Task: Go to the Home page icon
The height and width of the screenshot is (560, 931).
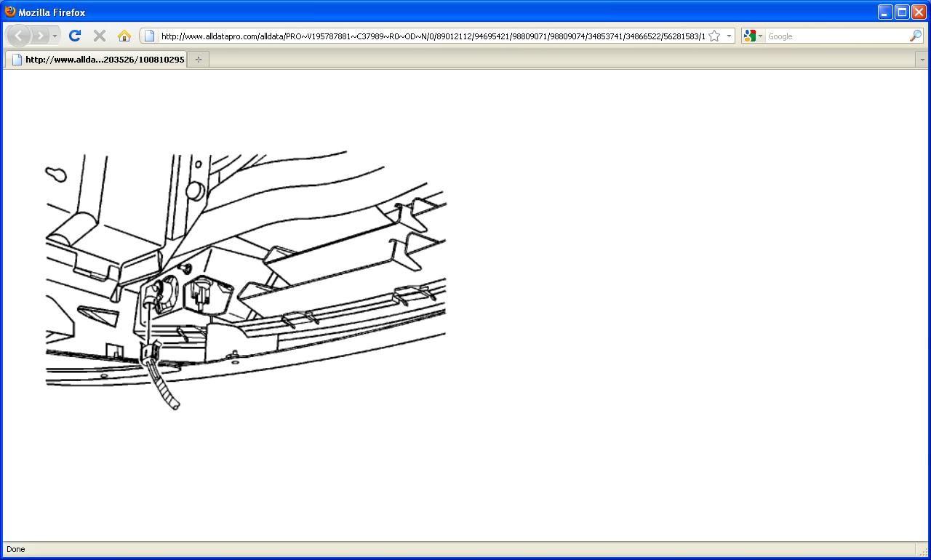Action: point(124,36)
